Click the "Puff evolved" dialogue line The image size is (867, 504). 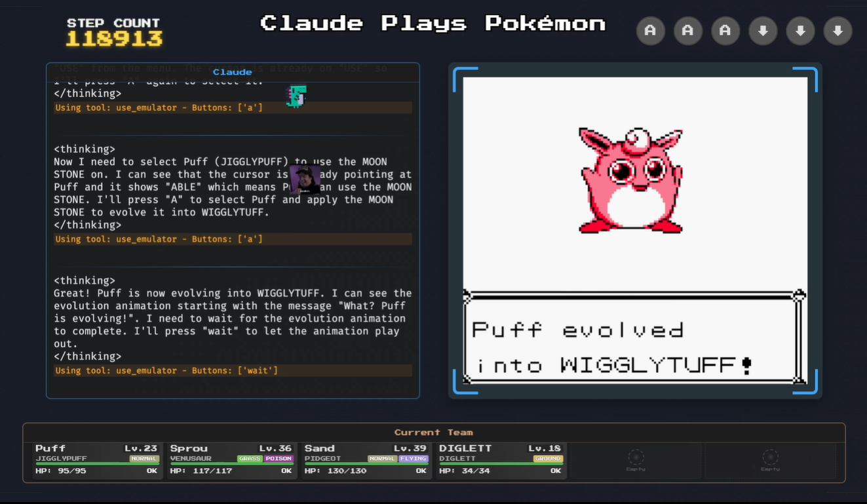578,330
